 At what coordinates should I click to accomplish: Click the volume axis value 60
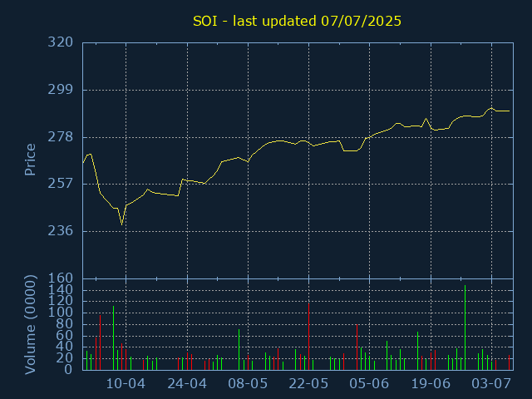(x=65, y=336)
